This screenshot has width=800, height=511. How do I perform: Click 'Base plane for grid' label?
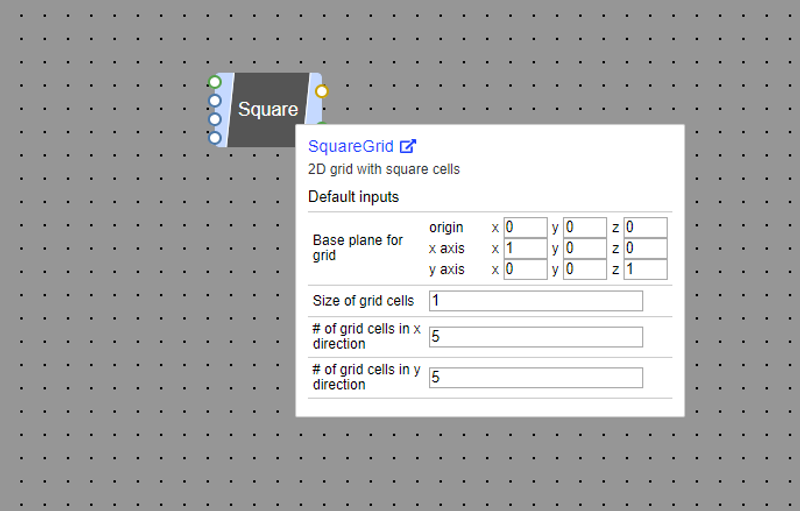click(x=358, y=248)
